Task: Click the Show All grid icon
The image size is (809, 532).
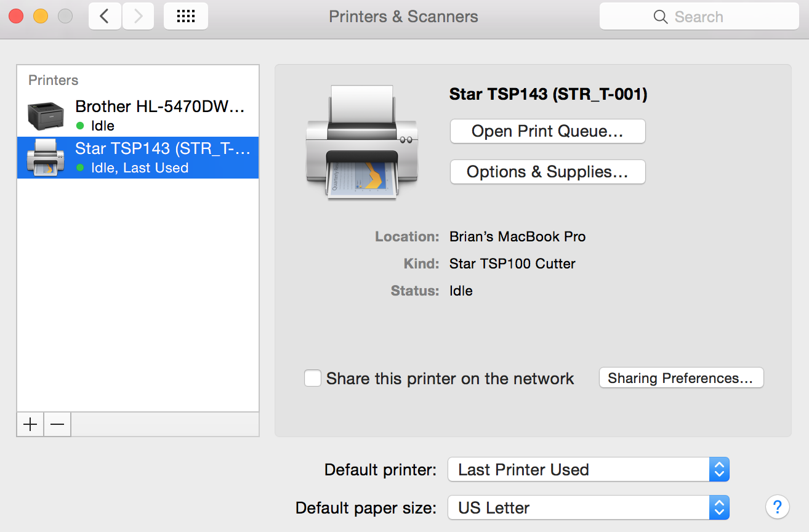Action: 185,16
